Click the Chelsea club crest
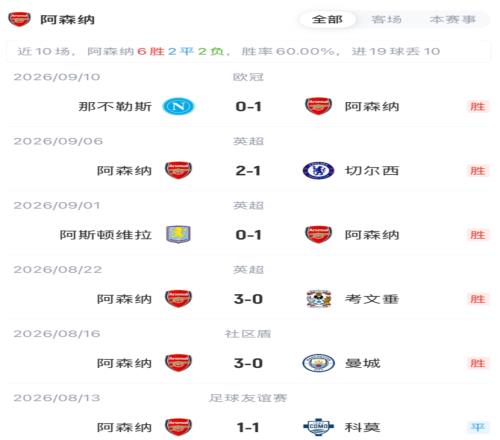 tap(318, 171)
